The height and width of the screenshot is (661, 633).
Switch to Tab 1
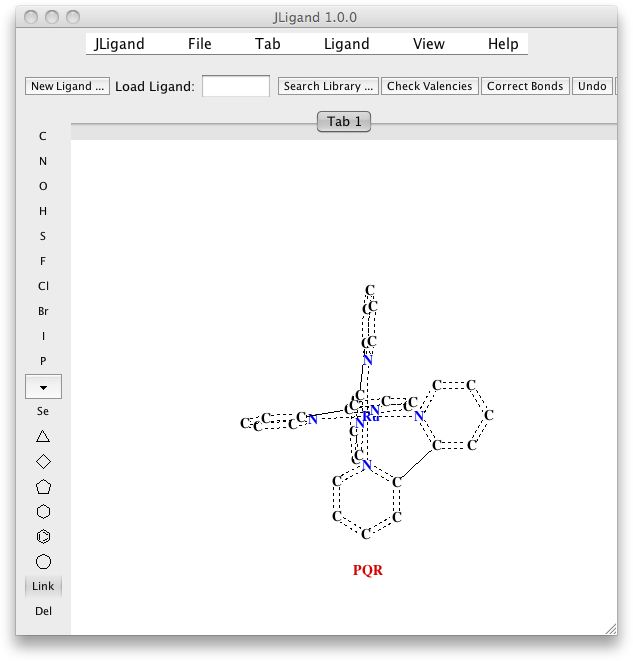click(344, 121)
